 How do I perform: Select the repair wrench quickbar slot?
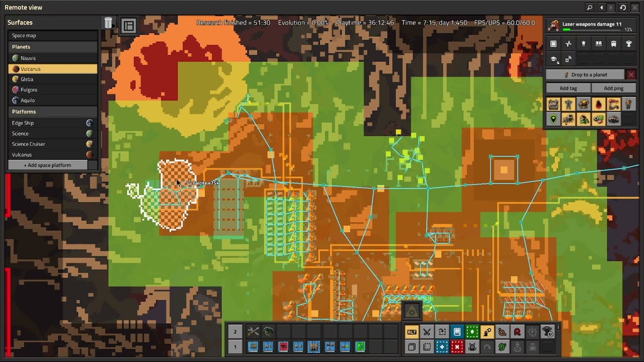click(253, 331)
